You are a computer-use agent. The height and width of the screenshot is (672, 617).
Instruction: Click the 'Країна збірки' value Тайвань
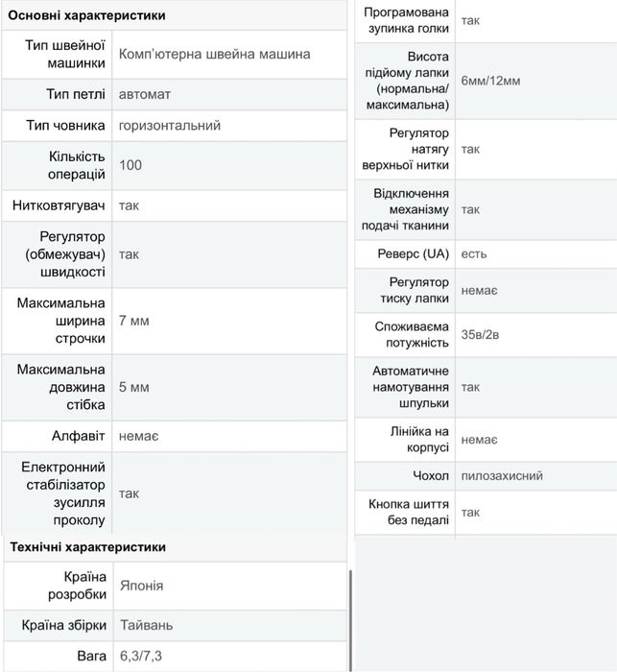pos(147,625)
